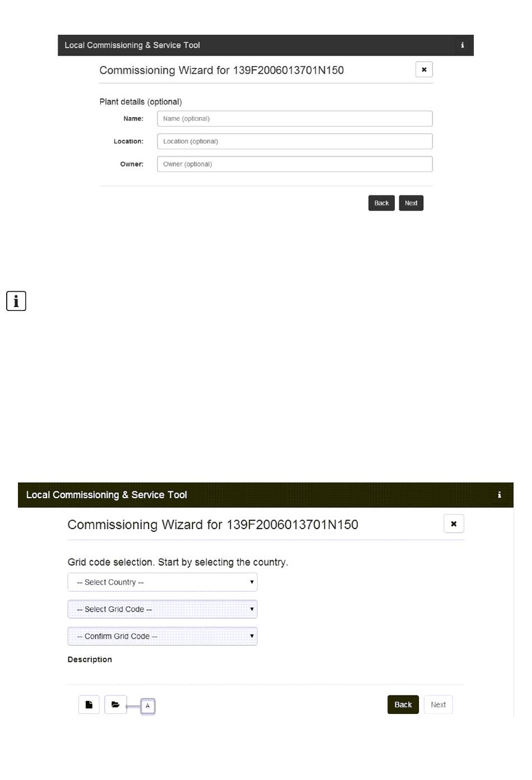Screen dimensions: 532x780
Task: Open the Select Country dropdown
Action: [162, 582]
